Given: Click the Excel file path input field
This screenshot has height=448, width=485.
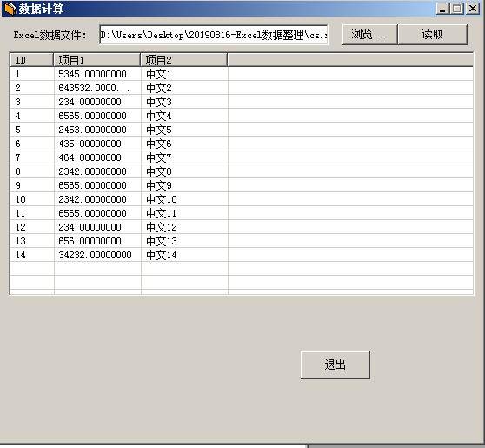Looking at the screenshot, I should coord(214,35).
